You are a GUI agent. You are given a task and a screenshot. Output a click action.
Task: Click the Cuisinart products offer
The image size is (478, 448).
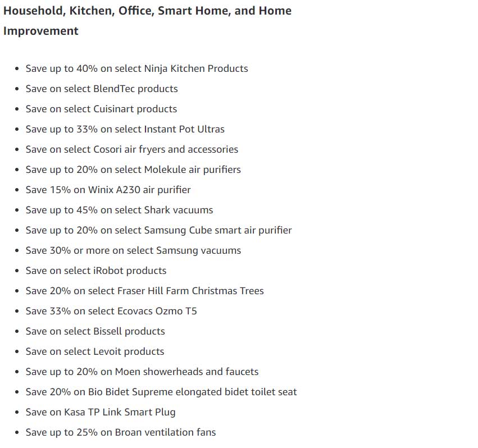click(101, 109)
